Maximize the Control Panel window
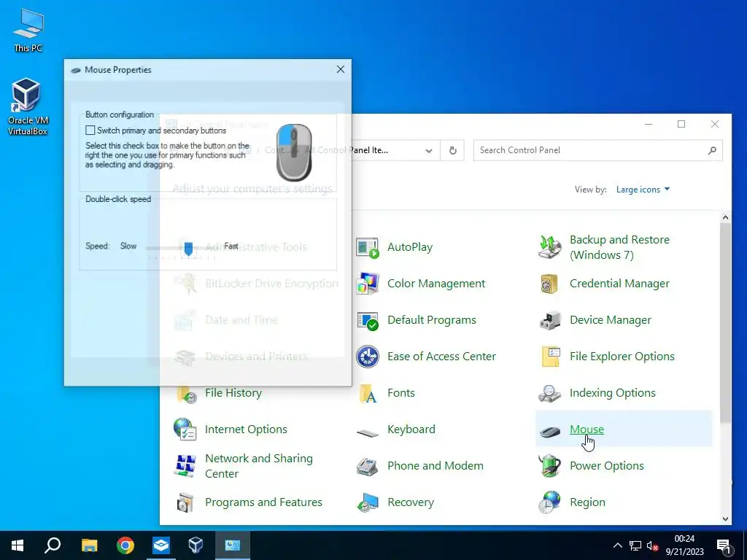This screenshot has height=560, width=747. click(681, 124)
